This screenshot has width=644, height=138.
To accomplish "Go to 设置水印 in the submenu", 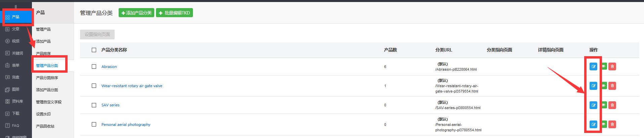I will (x=43, y=114).
